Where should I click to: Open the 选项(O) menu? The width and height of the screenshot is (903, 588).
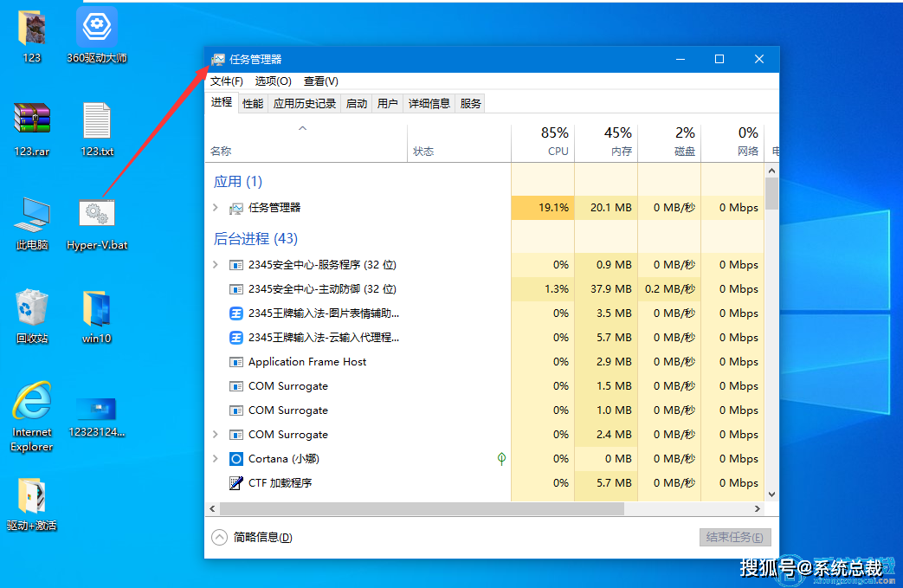(x=272, y=81)
